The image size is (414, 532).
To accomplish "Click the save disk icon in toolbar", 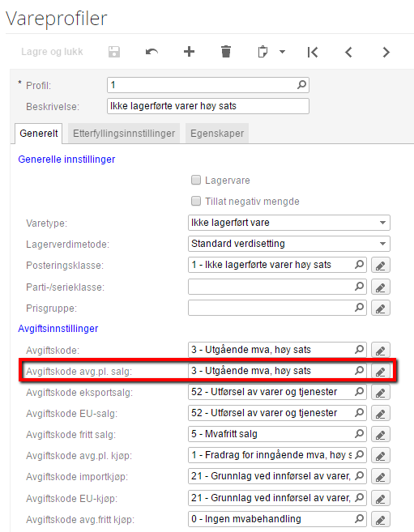I will click(x=114, y=52).
